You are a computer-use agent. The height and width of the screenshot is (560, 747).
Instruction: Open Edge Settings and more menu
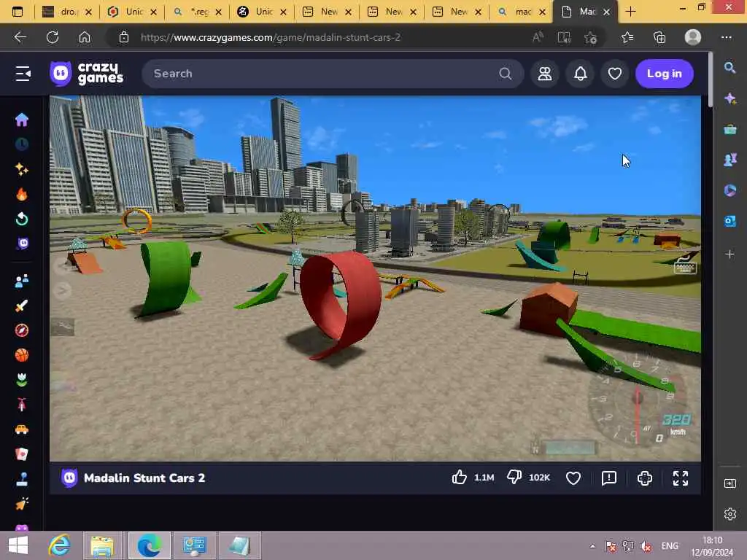coord(726,37)
